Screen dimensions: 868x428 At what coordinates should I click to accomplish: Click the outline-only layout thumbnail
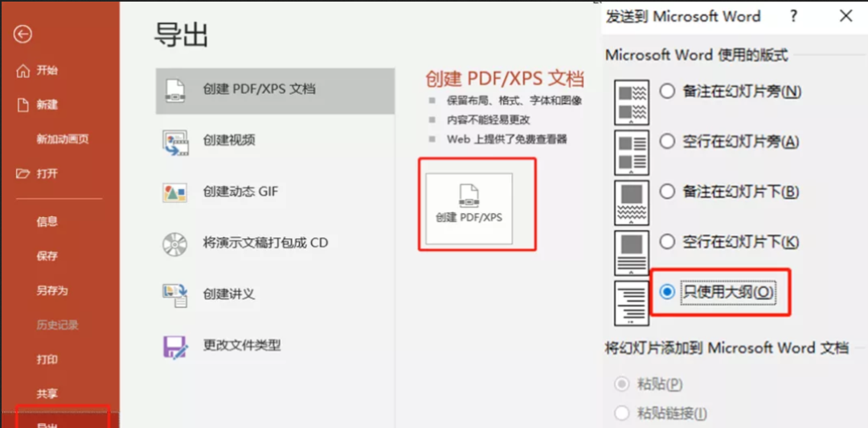(x=632, y=303)
